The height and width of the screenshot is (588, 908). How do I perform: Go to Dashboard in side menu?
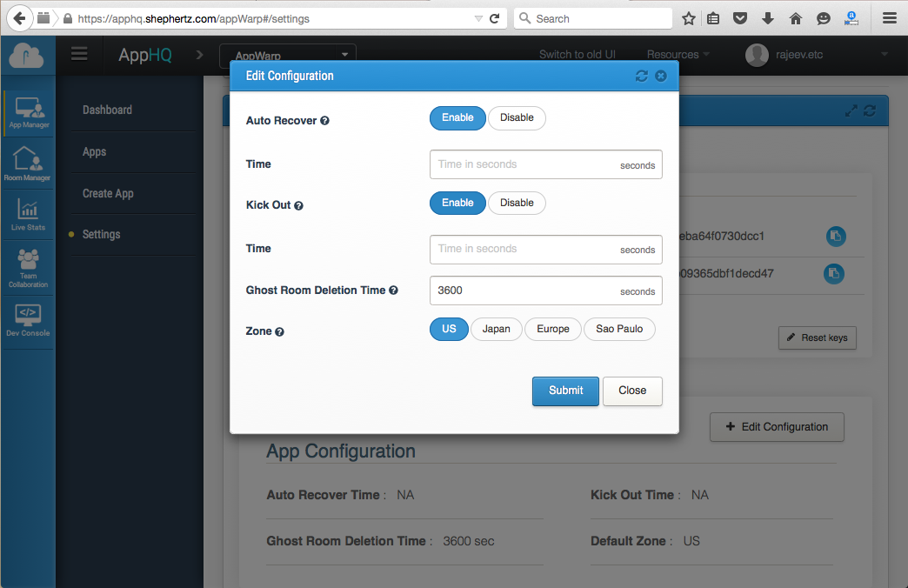tap(107, 110)
